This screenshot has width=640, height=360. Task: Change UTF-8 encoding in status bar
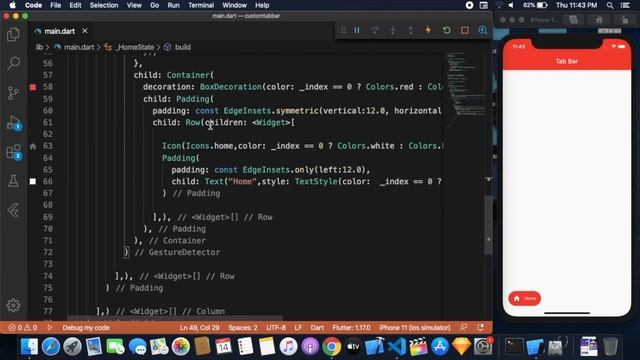click(x=276, y=327)
